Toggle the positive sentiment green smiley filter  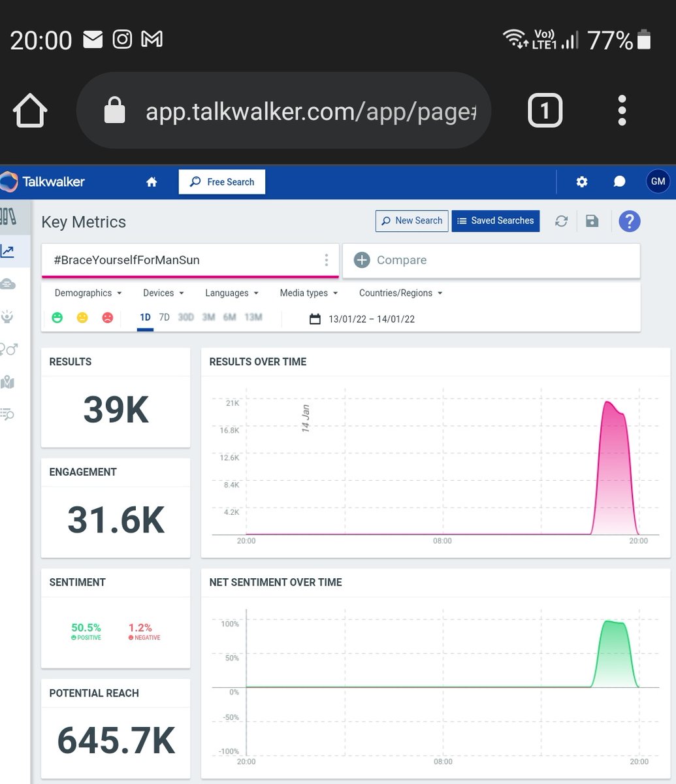pyautogui.click(x=57, y=318)
